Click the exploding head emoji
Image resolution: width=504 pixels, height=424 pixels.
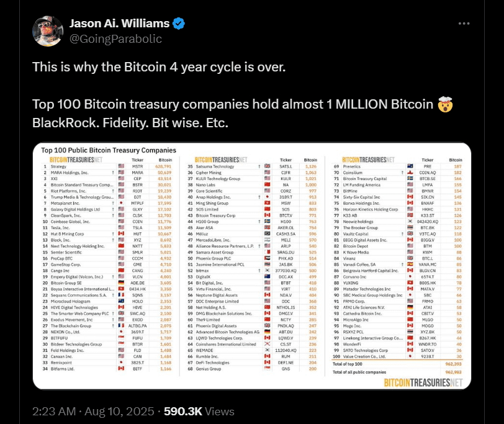[x=444, y=104]
